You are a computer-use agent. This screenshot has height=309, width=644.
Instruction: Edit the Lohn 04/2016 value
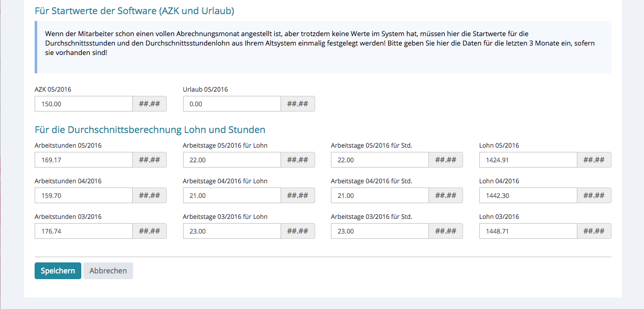(x=528, y=195)
